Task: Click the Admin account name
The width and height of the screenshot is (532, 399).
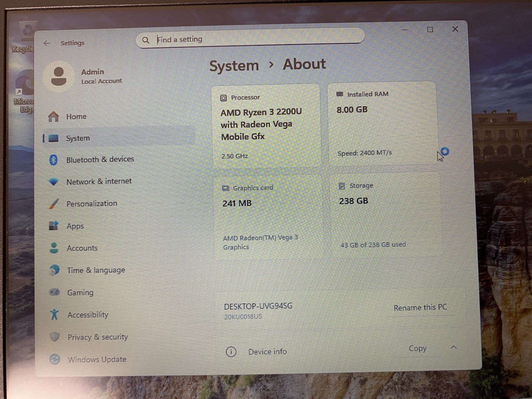Action: 93,72
